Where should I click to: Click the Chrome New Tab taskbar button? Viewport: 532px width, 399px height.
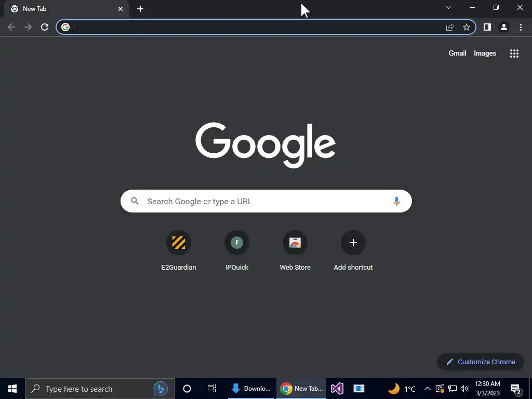(x=301, y=389)
